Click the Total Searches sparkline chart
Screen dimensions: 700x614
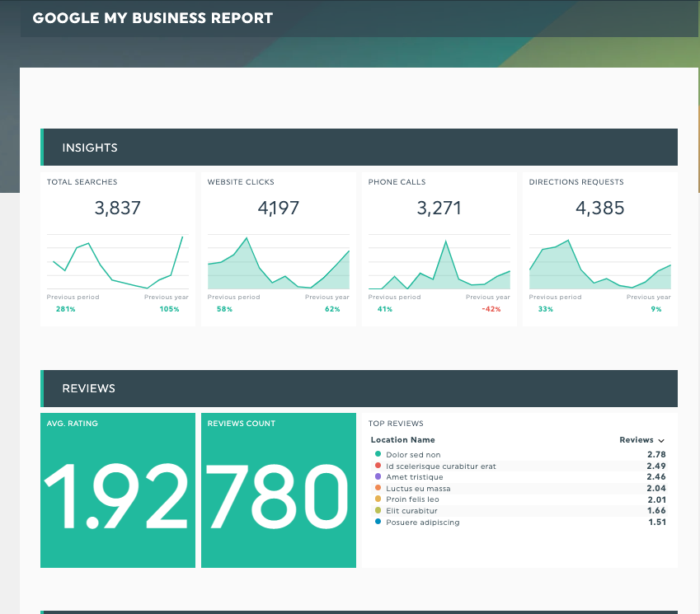[117, 260]
